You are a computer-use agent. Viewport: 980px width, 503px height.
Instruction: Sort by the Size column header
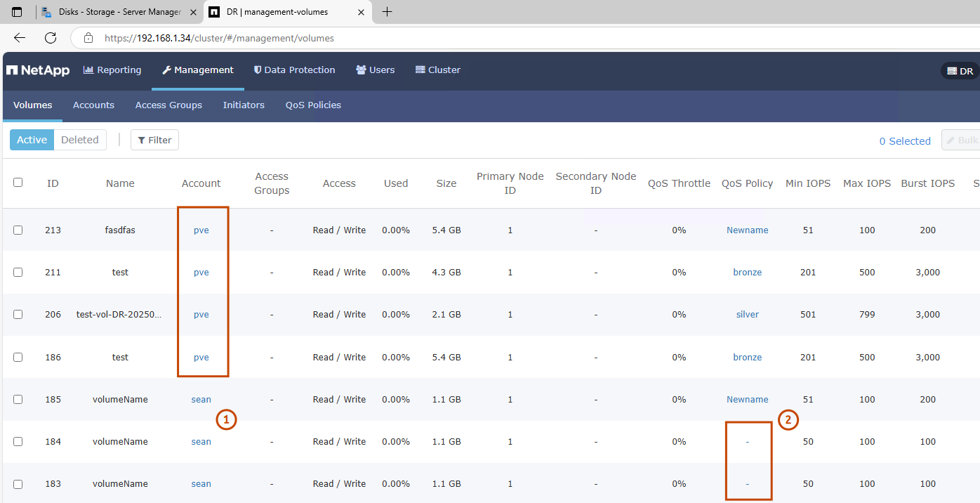446,183
